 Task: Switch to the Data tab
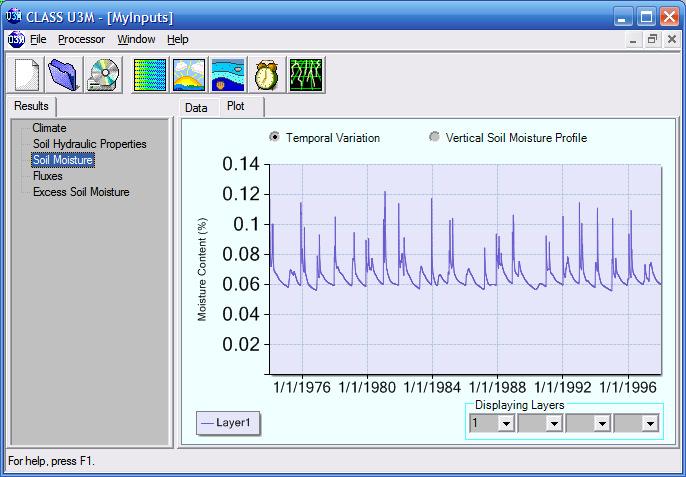coord(196,108)
